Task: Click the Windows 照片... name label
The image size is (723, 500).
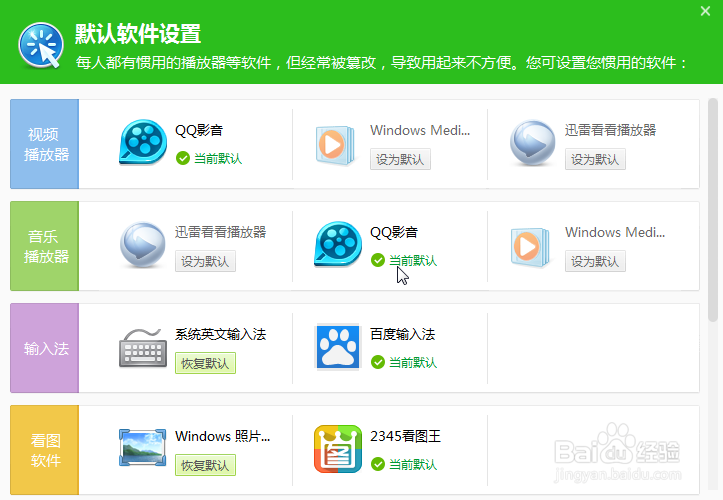Action: point(222,436)
